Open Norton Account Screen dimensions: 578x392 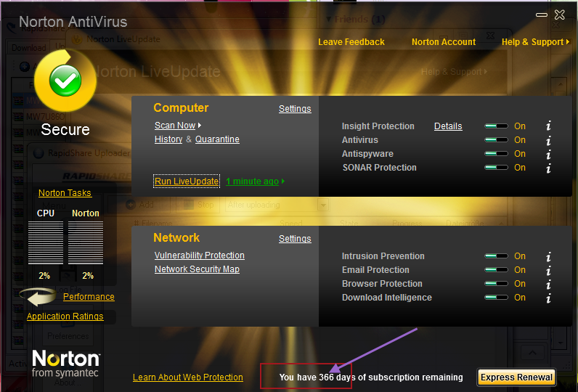point(444,42)
